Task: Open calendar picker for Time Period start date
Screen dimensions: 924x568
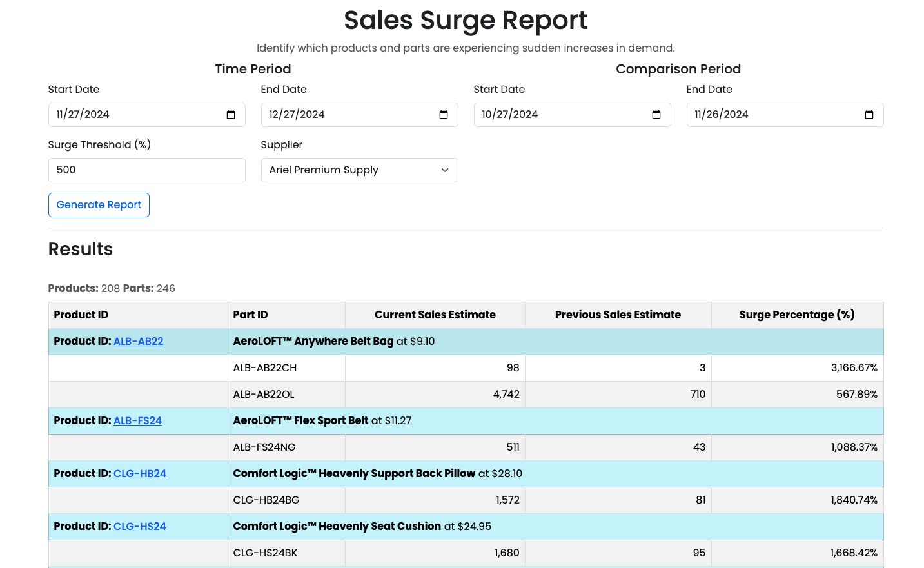Action: 231,115
